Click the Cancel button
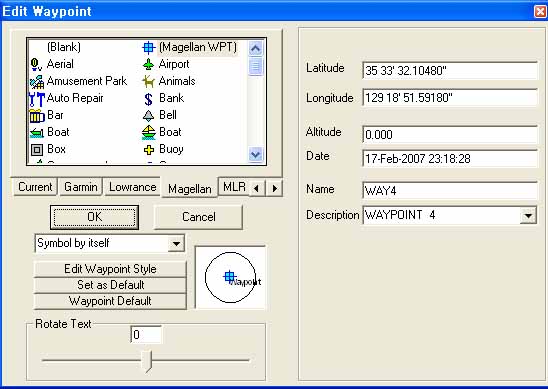This screenshot has width=548, height=389. pos(199,217)
